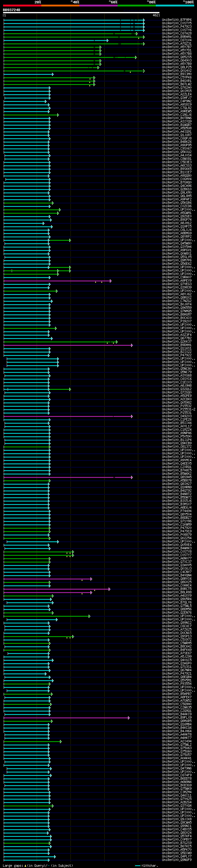Open the hit UniRef100_B7FMP6
The height and width of the screenshot is (868, 197).
177,20
